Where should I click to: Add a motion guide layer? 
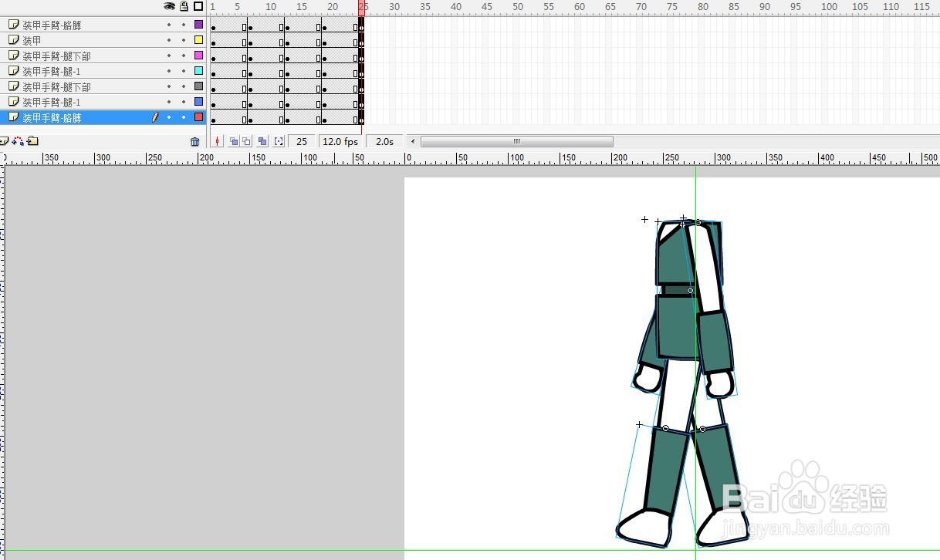pos(17,141)
